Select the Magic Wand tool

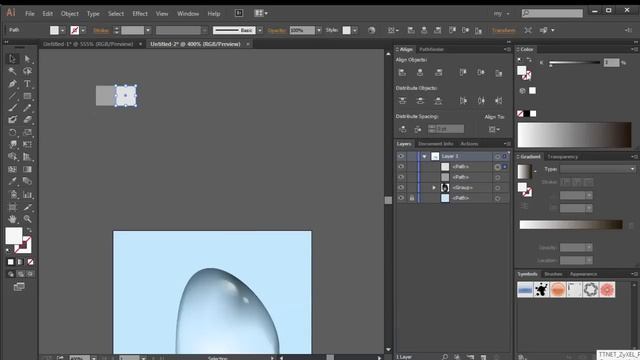pyautogui.click(x=12, y=71)
